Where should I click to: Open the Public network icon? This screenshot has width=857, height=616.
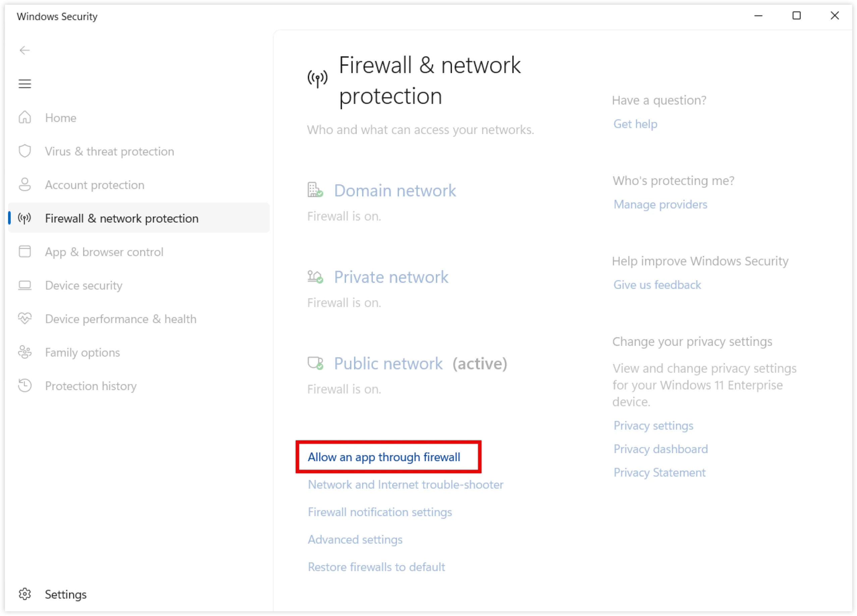[316, 363]
